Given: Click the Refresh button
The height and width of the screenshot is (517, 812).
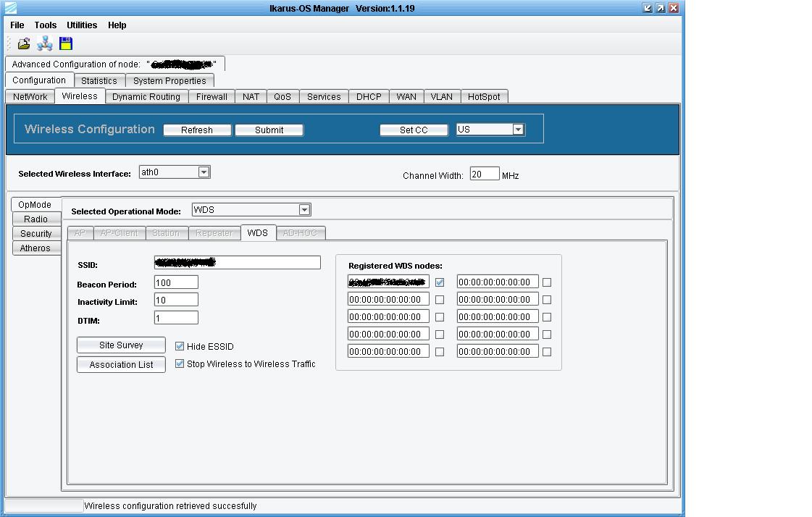Looking at the screenshot, I should [x=197, y=130].
